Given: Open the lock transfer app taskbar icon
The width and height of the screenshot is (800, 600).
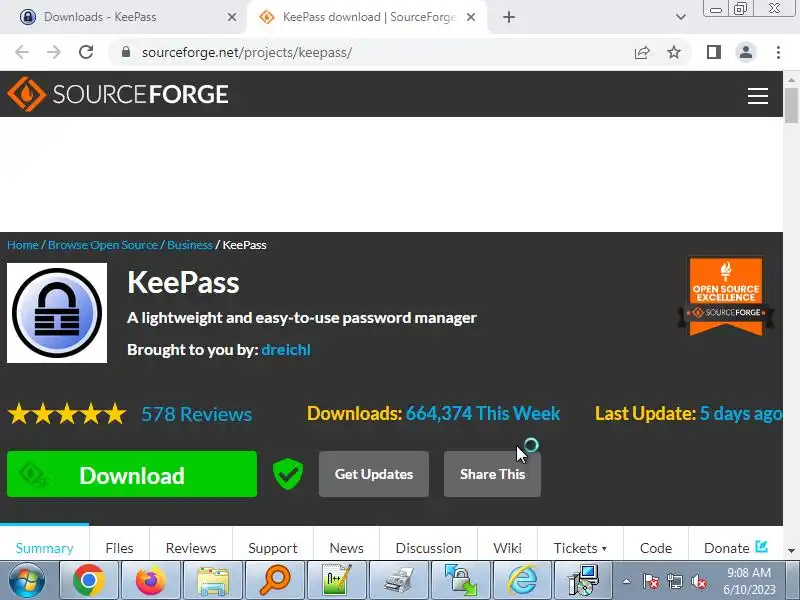Looking at the screenshot, I should click(x=460, y=580).
